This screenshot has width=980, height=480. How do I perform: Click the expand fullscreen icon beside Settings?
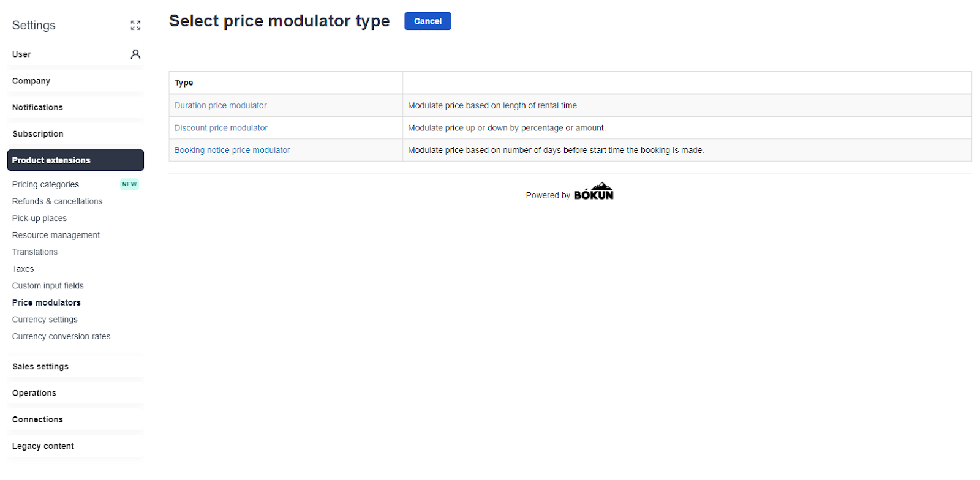(x=135, y=25)
